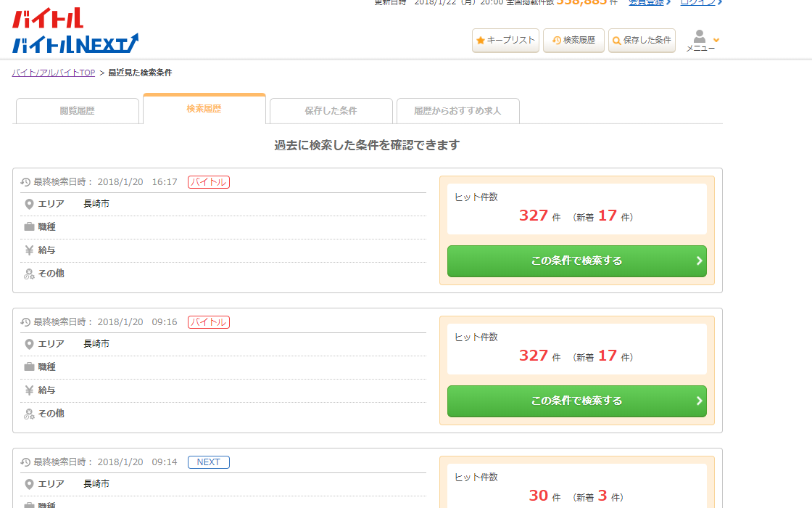Click second この条件で検索する green button
The image size is (812, 508).
577,401
